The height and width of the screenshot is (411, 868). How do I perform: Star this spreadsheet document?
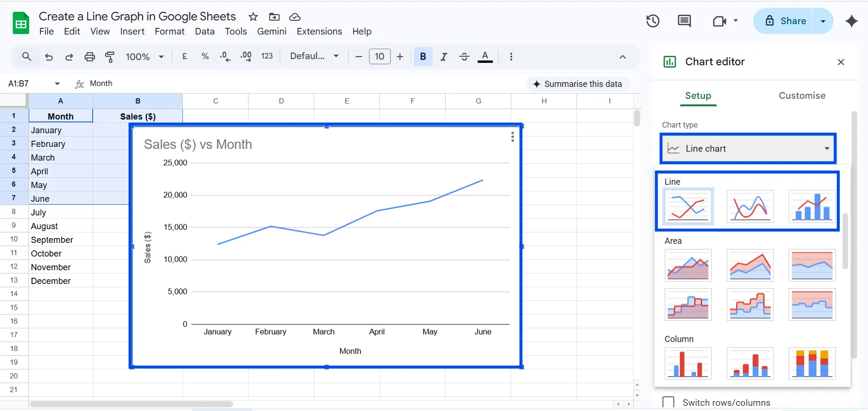[x=253, y=17]
